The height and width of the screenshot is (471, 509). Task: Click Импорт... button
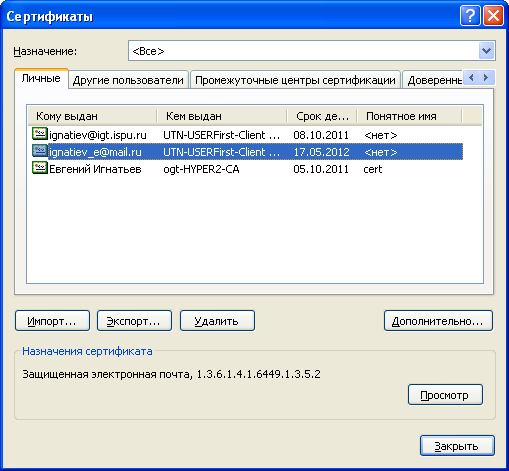point(52,321)
